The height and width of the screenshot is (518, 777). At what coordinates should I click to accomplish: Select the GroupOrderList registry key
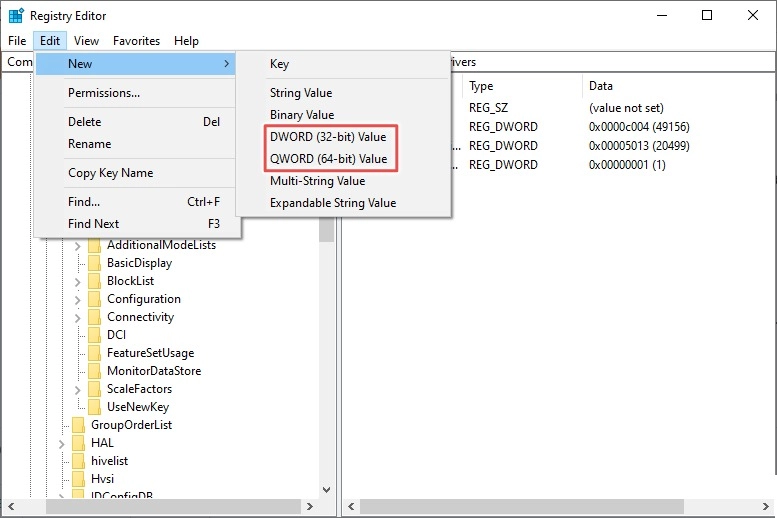coord(131,425)
